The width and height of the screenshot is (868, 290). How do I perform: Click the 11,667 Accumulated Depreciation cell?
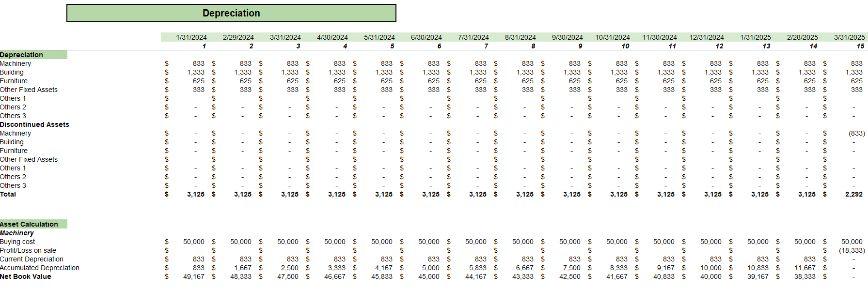click(805, 268)
